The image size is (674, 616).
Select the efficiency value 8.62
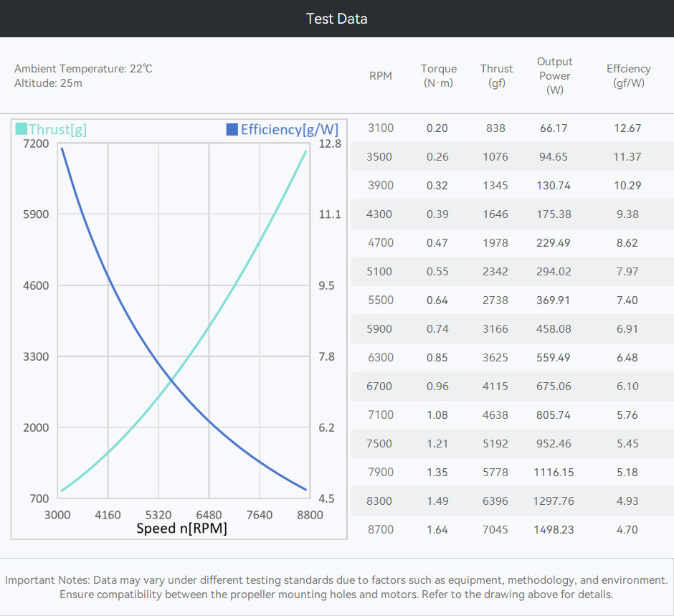pos(627,243)
